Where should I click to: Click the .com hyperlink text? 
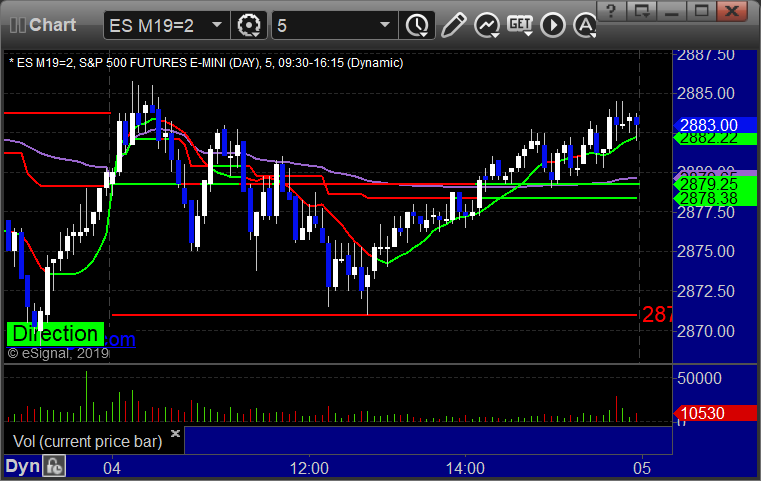click(x=120, y=339)
